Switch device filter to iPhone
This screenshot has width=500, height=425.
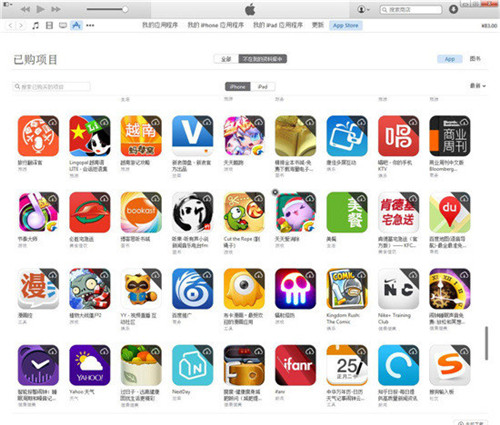point(238,87)
